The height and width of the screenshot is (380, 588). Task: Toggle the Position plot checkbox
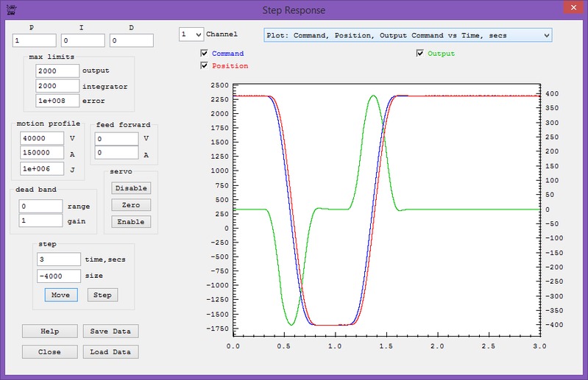(x=205, y=66)
